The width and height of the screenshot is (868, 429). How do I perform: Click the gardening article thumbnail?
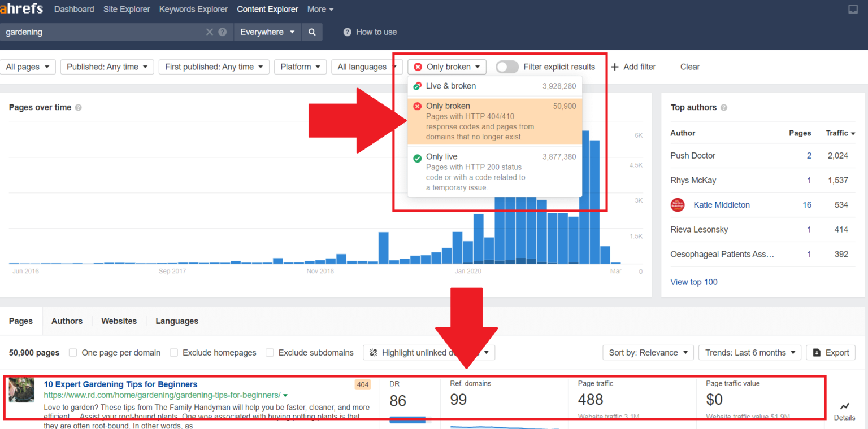click(x=21, y=389)
